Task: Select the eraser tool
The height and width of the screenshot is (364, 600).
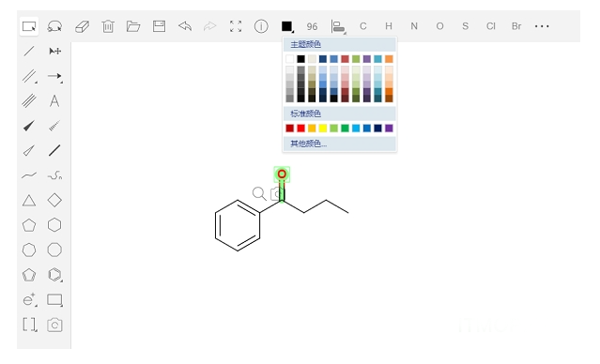Action: click(x=82, y=26)
